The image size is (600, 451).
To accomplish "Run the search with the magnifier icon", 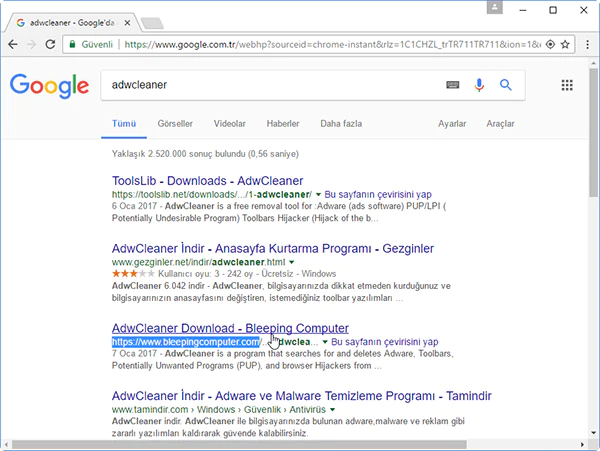I will point(505,85).
